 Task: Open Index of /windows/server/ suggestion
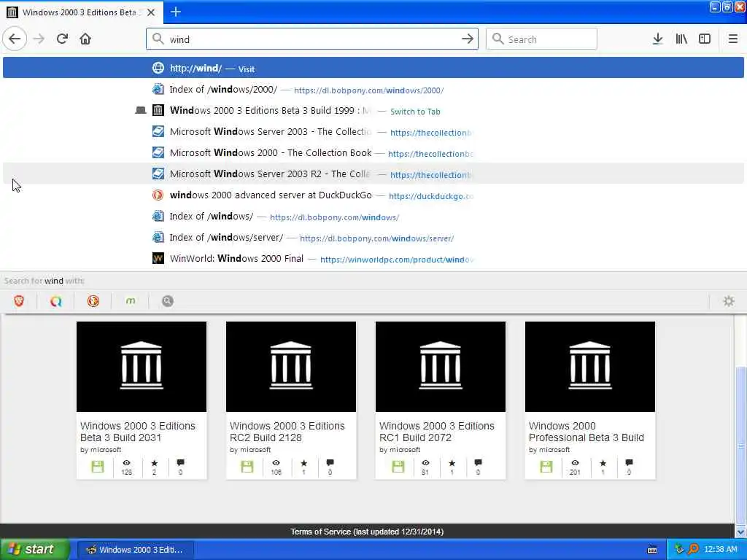pyautogui.click(x=373, y=238)
